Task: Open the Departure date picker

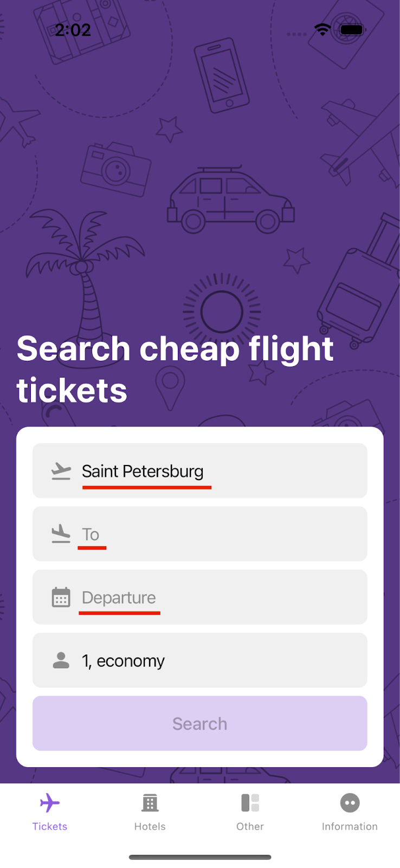Action: (x=200, y=597)
